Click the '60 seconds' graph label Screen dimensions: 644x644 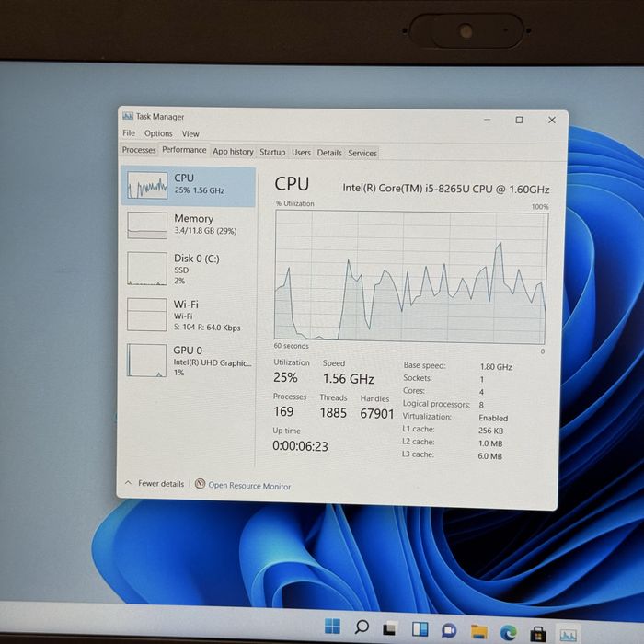(292, 346)
